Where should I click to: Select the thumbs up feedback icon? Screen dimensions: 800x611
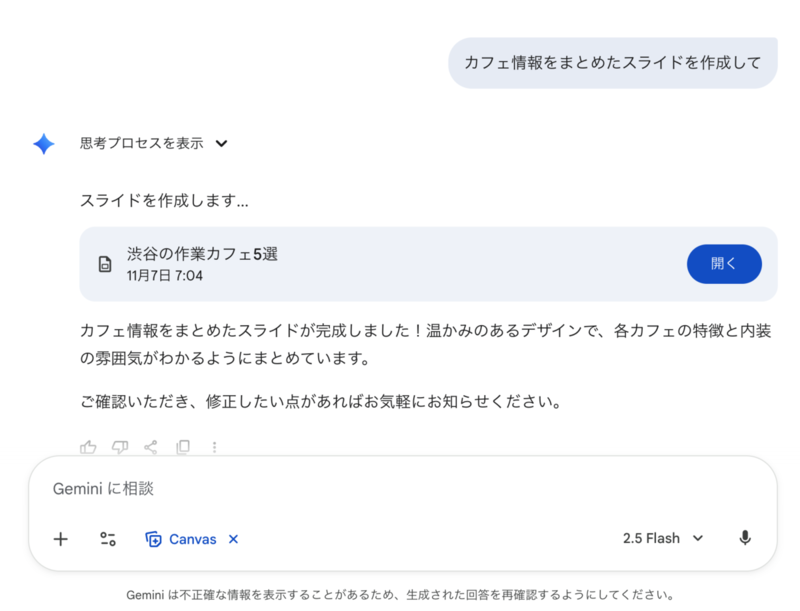[88, 447]
